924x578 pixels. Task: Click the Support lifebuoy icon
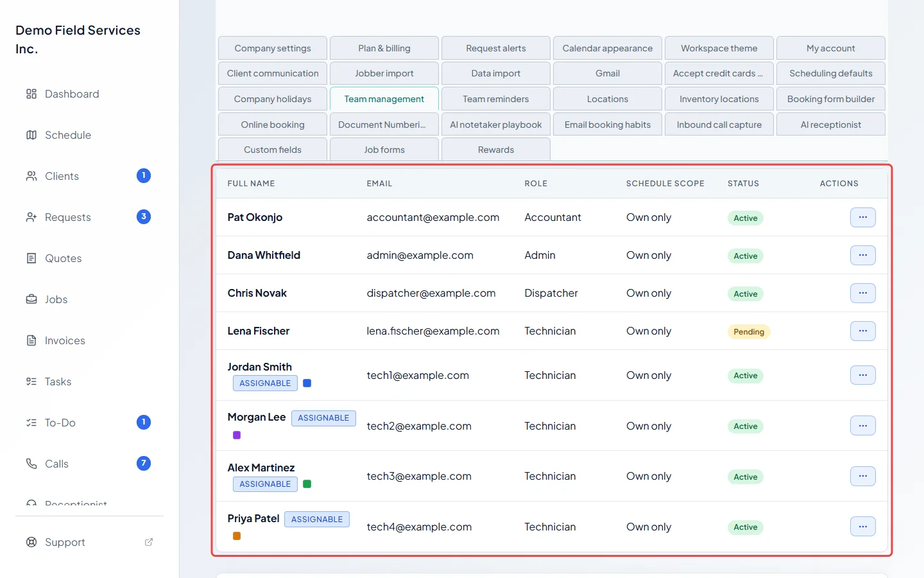(31, 542)
